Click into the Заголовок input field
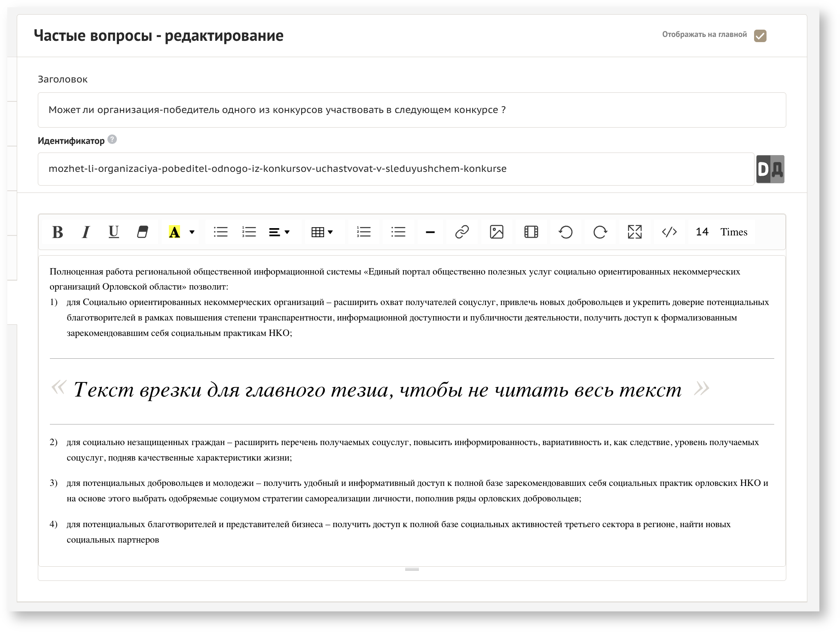Screen dimensions: 840x632 tap(412, 110)
